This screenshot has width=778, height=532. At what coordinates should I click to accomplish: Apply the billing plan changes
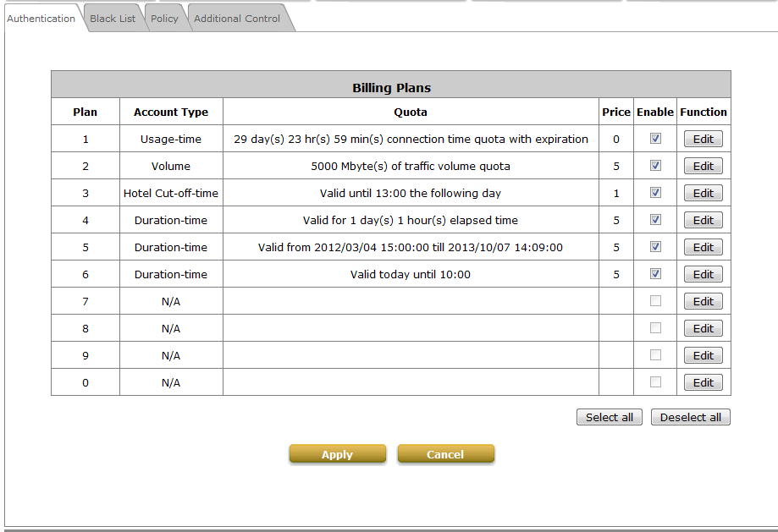[x=337, y=455]
